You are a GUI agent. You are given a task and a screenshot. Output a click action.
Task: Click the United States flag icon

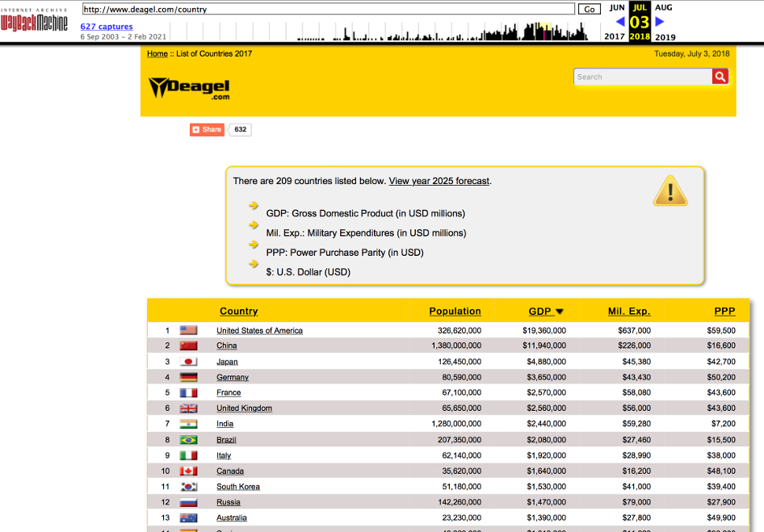[x=188, y=330]
